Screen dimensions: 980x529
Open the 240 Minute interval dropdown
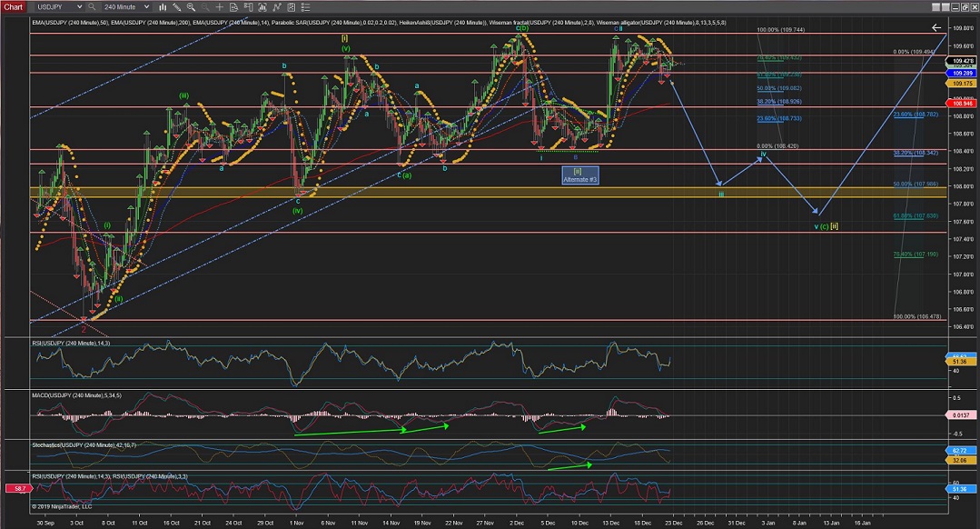click(126, 7)
